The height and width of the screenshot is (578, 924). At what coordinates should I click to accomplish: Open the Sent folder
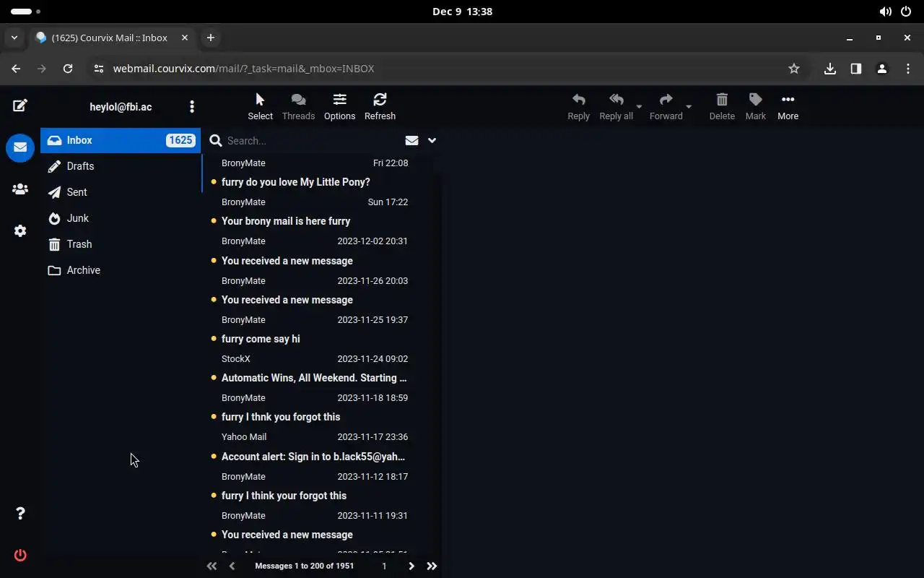(x=121, y=192)
